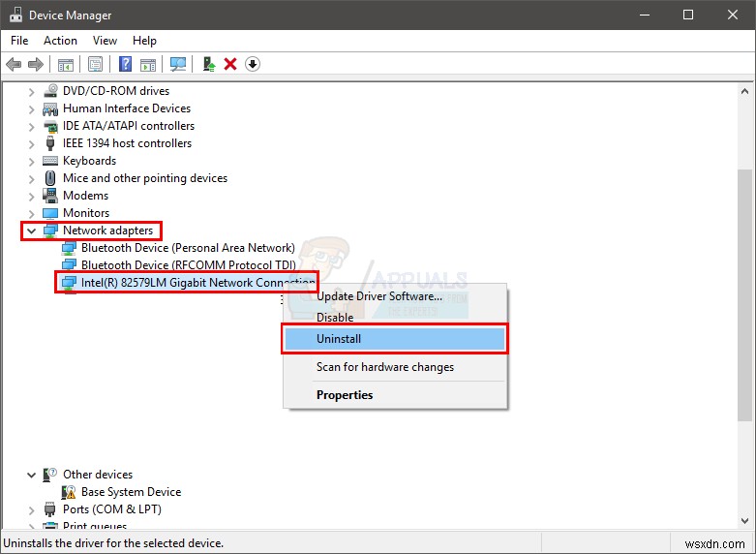This screenshot has height=554, width=756.
Task: Expand the DVD/CD-ROM drives node
Action: (x=31, y=91)
